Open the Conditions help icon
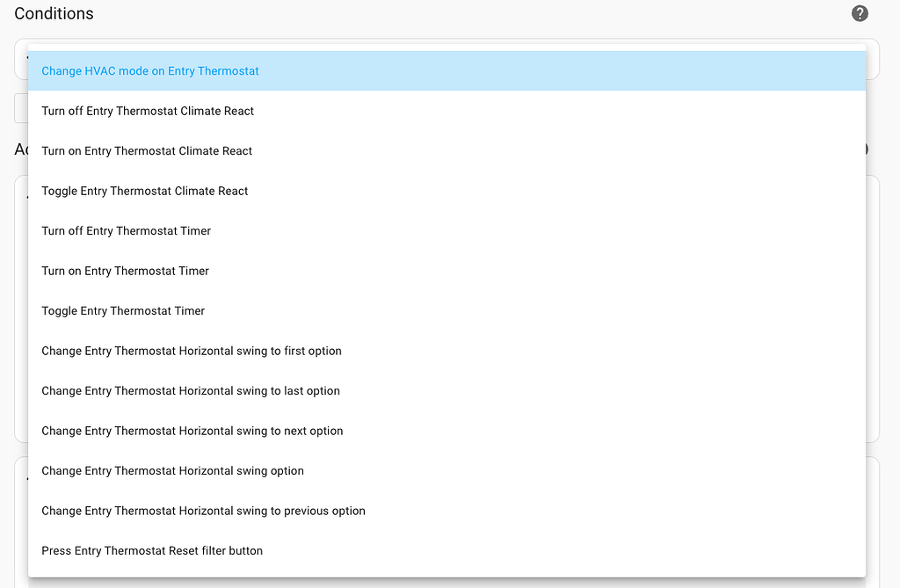Viewport: 900px width, 588px height. [x=860, y=13]
